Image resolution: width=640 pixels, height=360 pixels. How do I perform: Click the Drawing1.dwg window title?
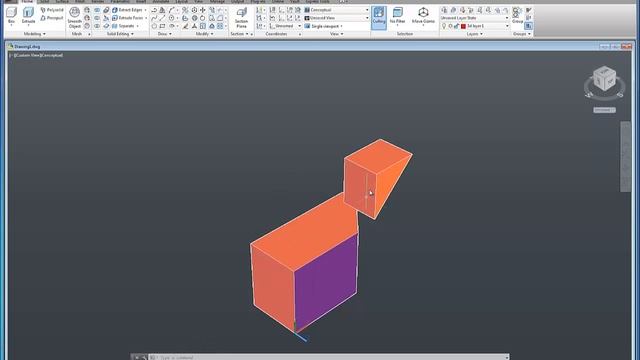27,47
